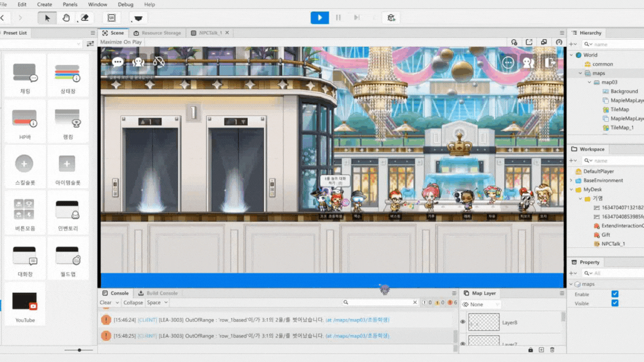This screenshot has width=644, height=362.
Task: Open the File menu
Action: pos(3,4)
